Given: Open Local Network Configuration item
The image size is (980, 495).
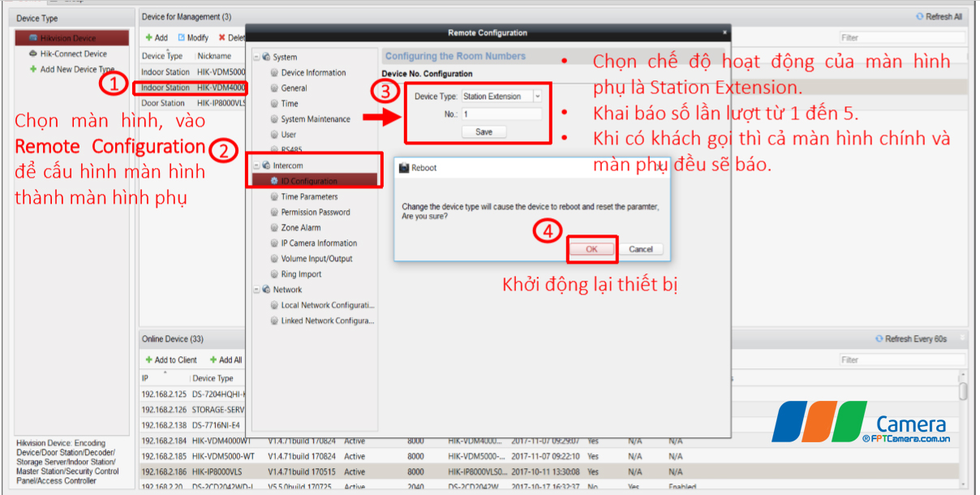Looking at the screenshot, I should [328, 306].
